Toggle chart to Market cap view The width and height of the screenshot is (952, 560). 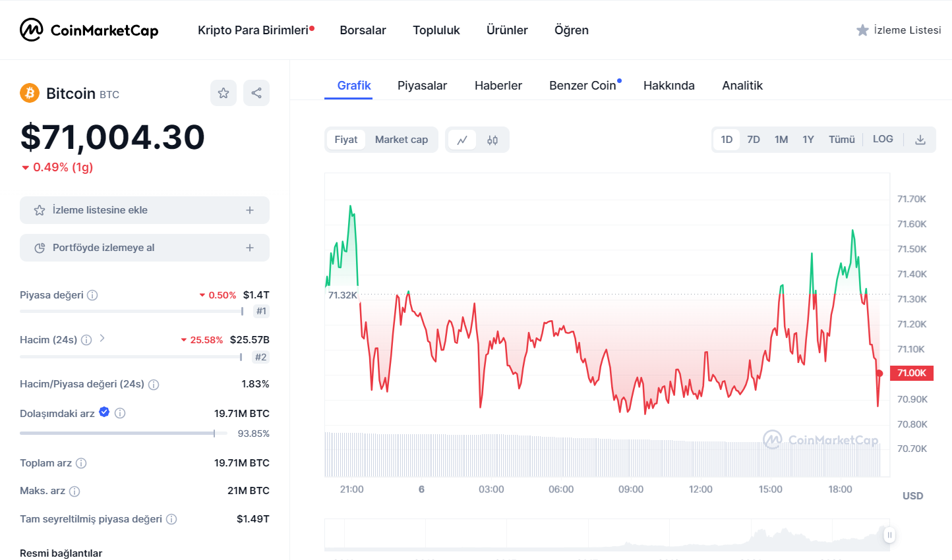point(402,140)
